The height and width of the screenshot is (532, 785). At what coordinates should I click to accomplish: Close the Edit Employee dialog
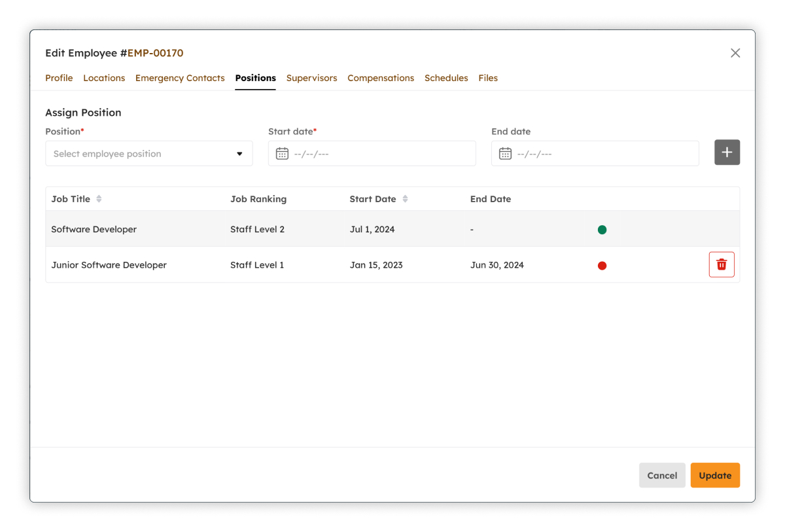pos(735,53)
